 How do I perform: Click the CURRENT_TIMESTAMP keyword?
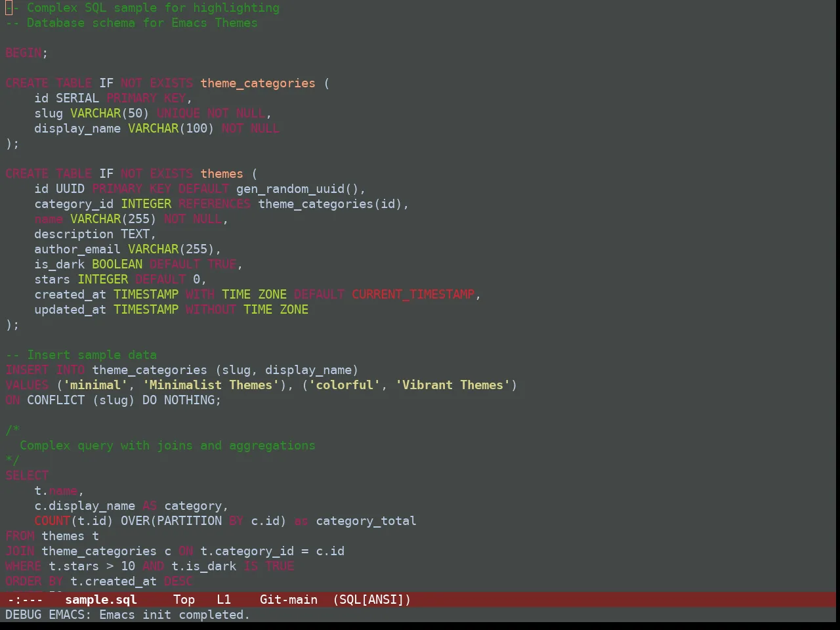[413, 295]
